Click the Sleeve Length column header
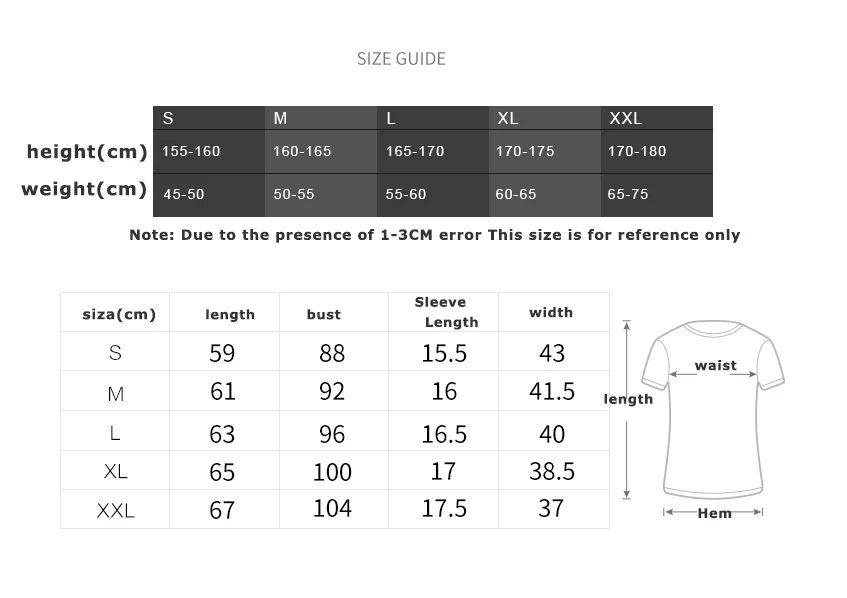The width and height of the screenshot is (847, 598). 445,312
